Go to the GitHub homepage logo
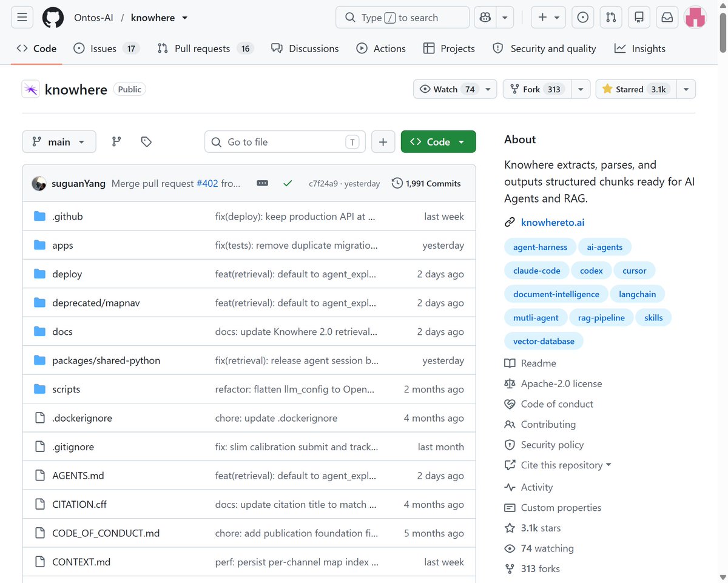 pyautogui.click(x=53, y=18)
